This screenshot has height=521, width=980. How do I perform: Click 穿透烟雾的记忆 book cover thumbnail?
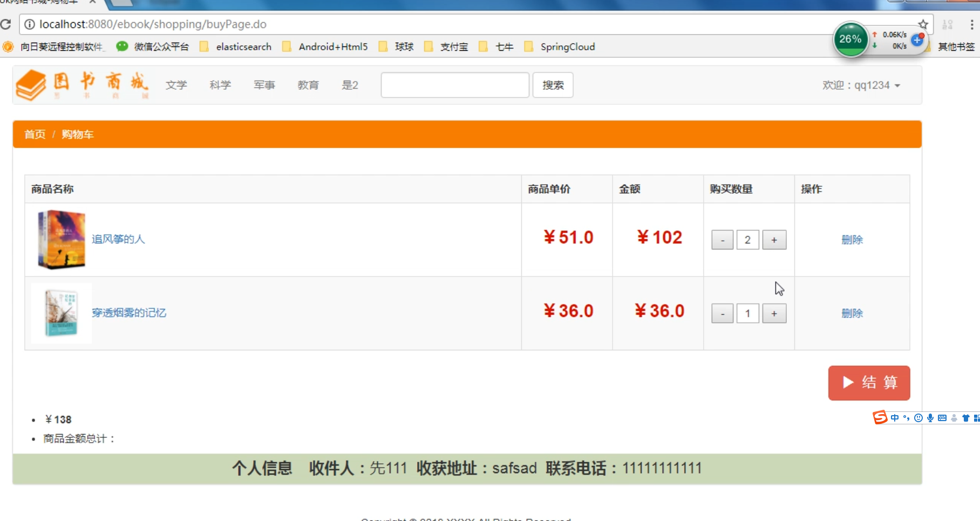(61, 313)
